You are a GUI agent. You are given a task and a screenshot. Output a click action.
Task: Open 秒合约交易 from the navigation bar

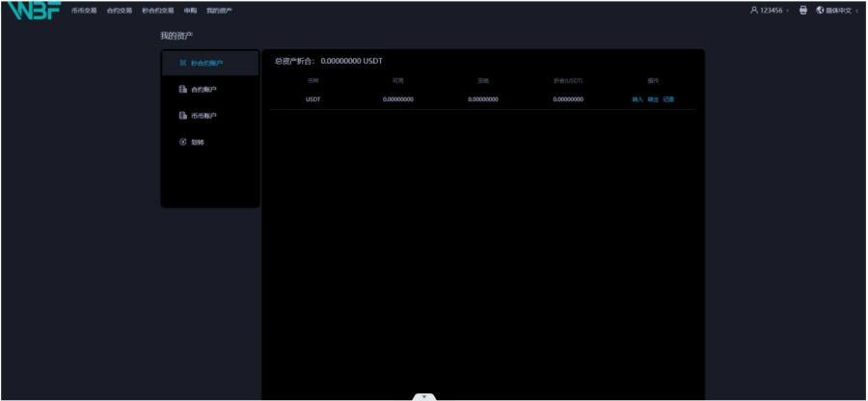(x=158, y=11)
